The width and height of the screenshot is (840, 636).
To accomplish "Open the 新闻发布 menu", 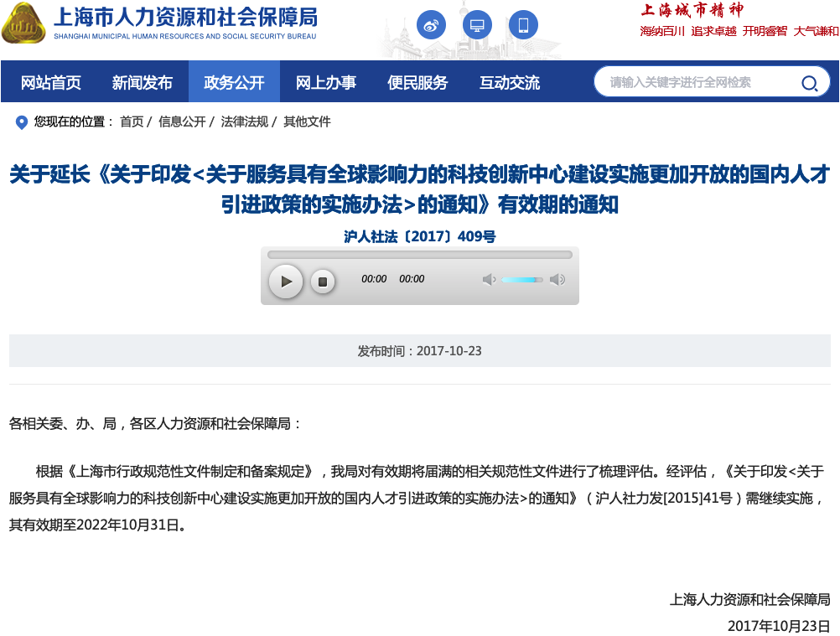I will coord(143,82).
